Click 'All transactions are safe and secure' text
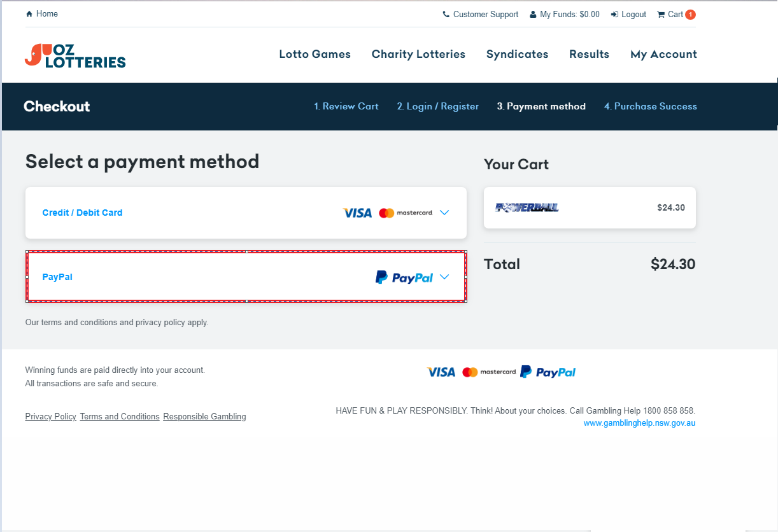Screen dimensions: 778x532 pyautogui.click(x=92, y=384)
